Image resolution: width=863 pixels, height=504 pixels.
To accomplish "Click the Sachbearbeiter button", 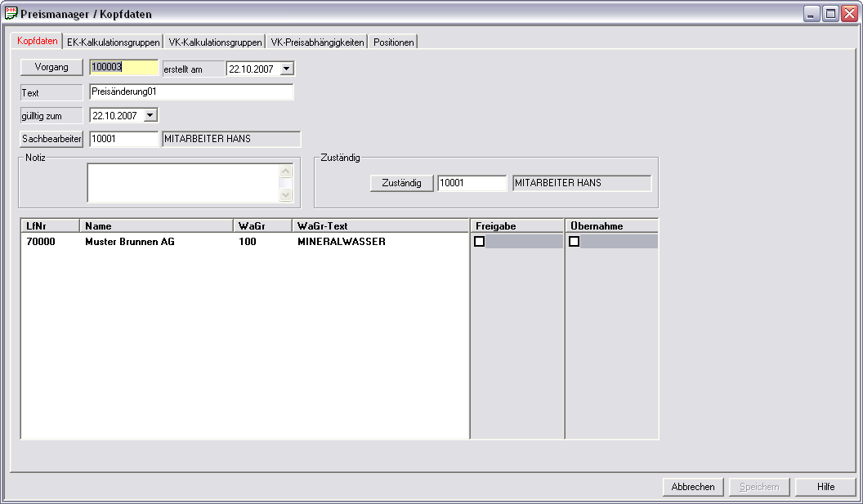I will point(52,139).
